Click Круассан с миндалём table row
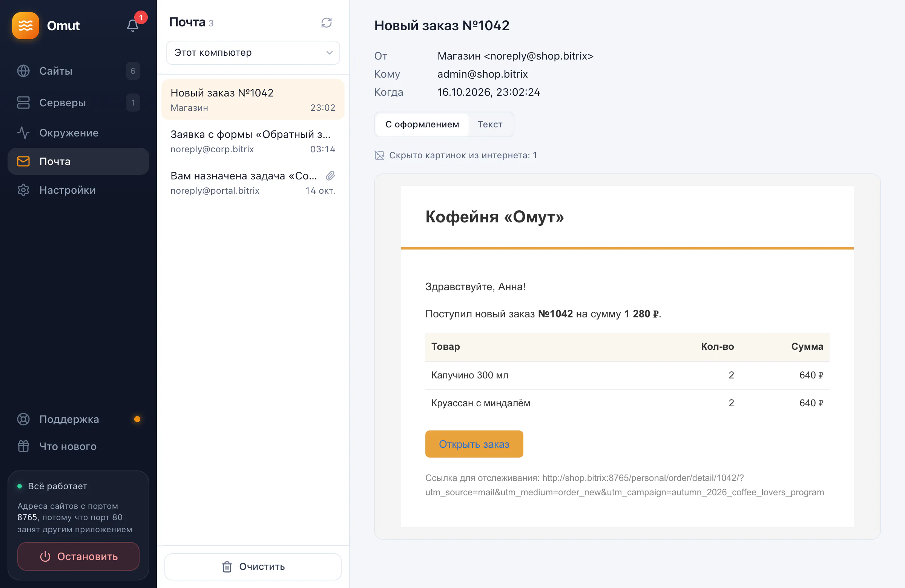Viewport: 905px width, 588px height. point(627,403)
